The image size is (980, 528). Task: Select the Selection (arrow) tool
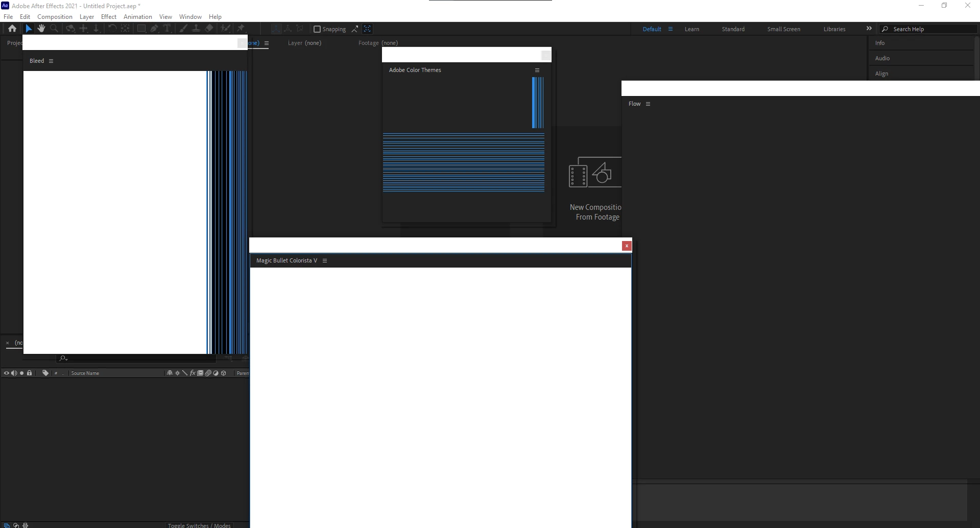29,29
